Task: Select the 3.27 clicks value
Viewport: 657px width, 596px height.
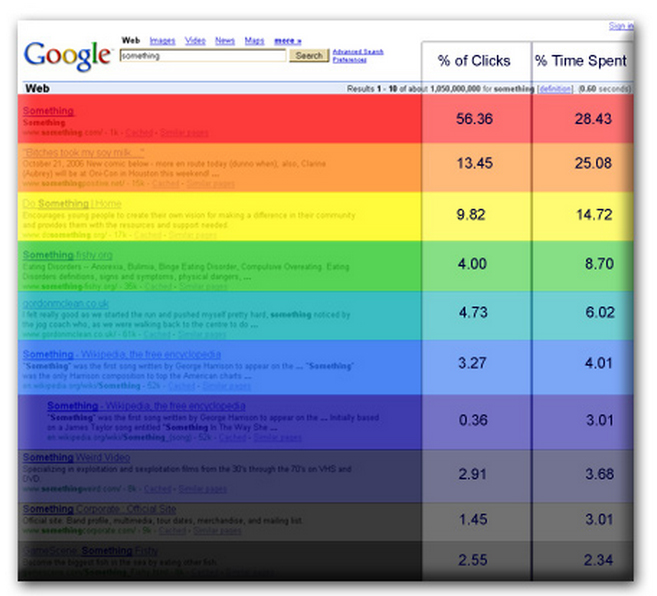Action: coord(472,363)
